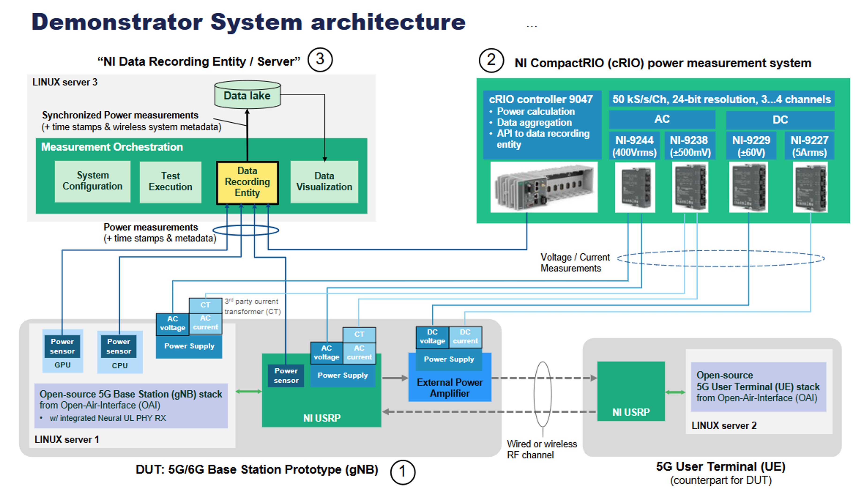Click the Data Visualization box
The image size is (868, 495).
324,182
